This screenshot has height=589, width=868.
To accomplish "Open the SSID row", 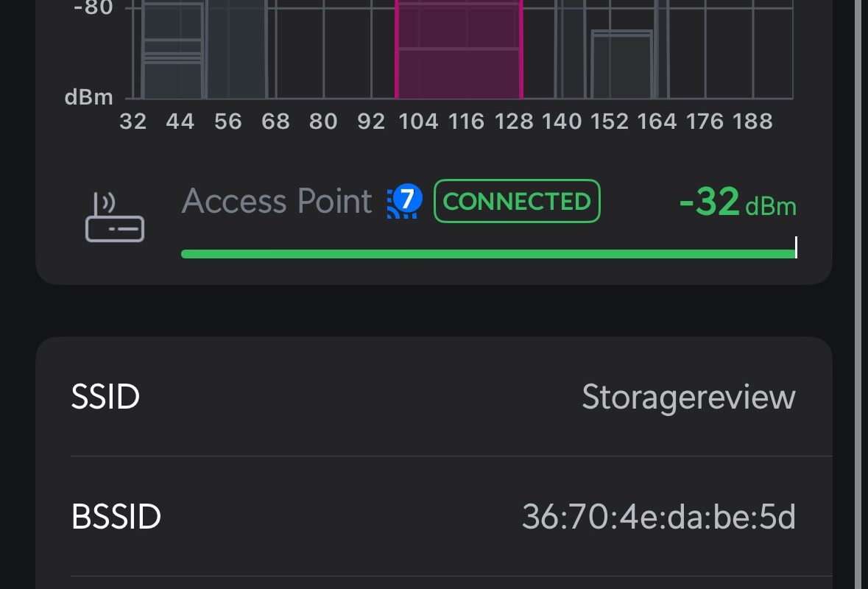I will point(434,396).
